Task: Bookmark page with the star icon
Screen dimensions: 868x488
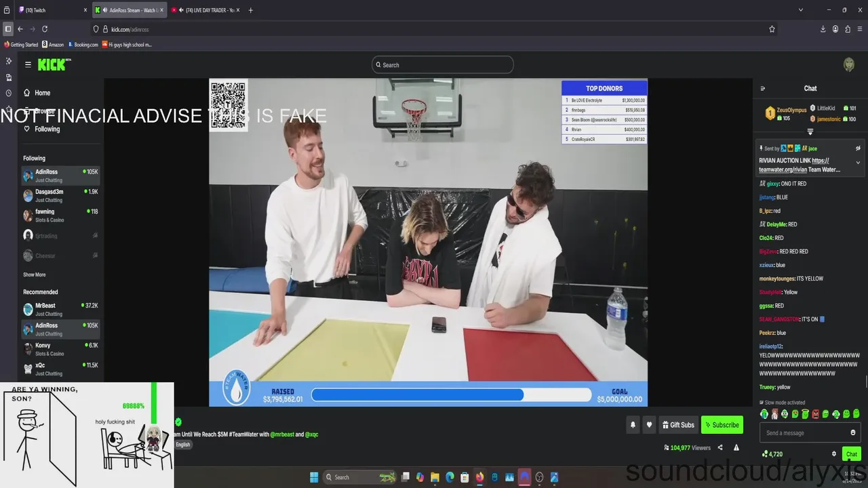Action: 772,29
